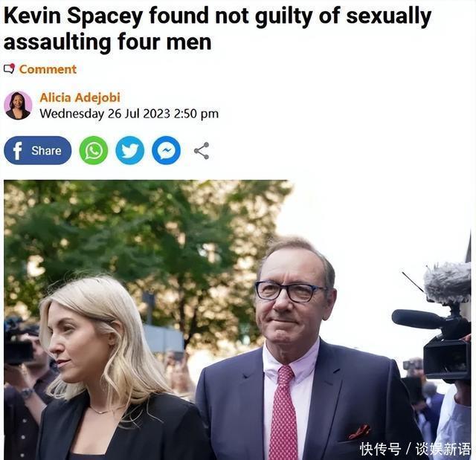This screenshot has height=460, width=476.
Task: Share article via WhatsApp icon
Action: pos(94,150)
